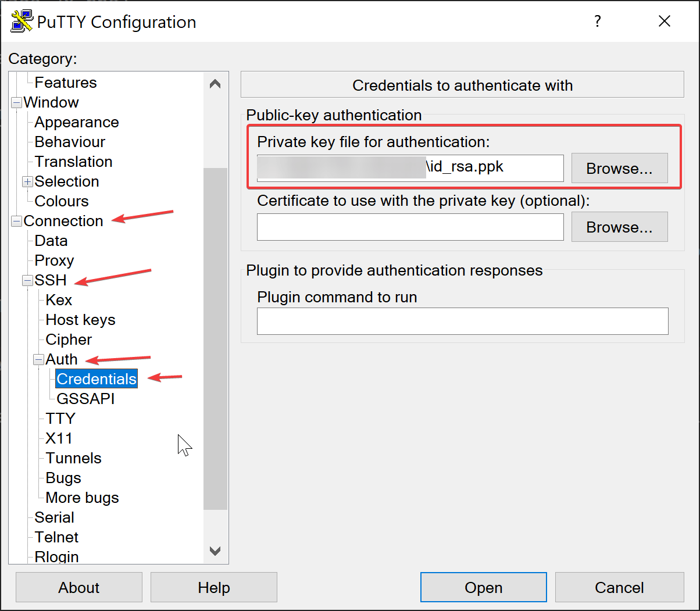Click the Plugin command to run field

pos(462,321)
